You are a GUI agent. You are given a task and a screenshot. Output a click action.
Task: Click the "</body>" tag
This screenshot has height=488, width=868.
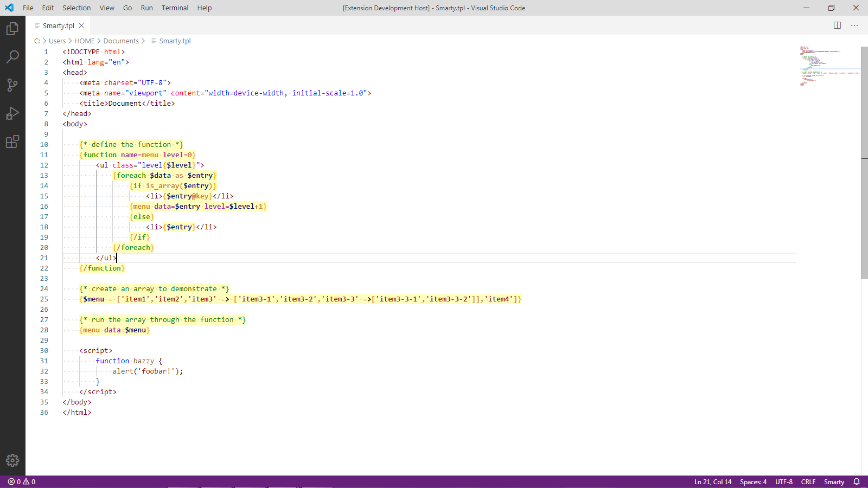[77, 402]
